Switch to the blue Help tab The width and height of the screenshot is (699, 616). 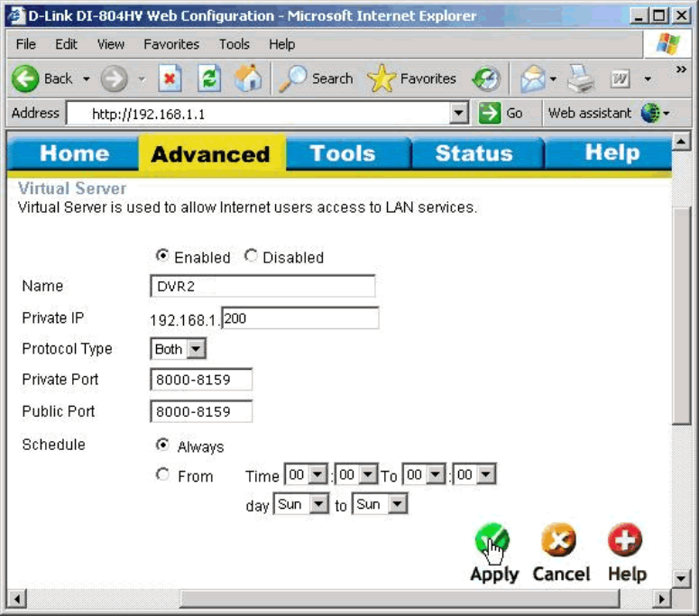pyautogui.click(x=609, y=153)
